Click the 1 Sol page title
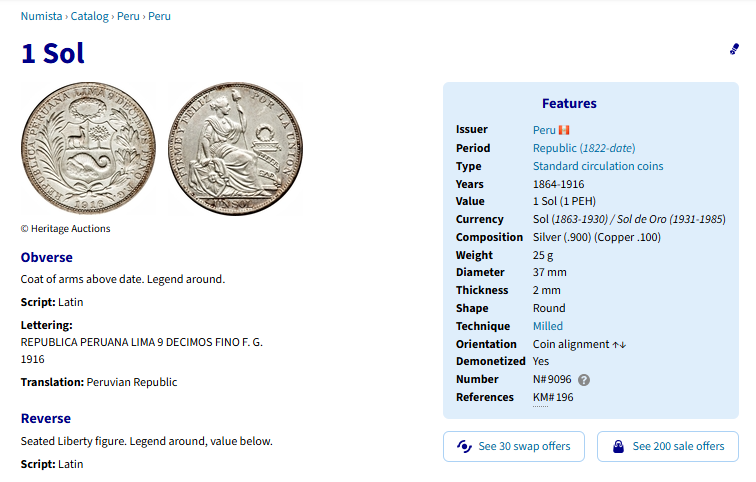Image resolution: width=756 pixels, height=482 pixels. 53,53
